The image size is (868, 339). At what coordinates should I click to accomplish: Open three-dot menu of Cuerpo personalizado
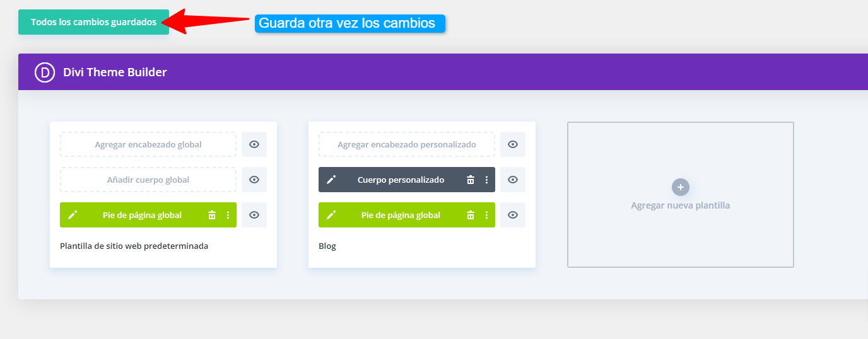(486, 180)
